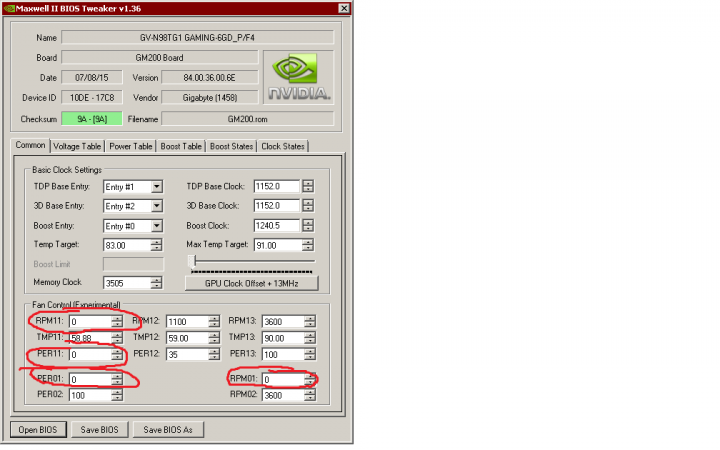Click the PER02 field showing 100
Viewport: 720px width, 450px height.
click(x=90, y=395)
